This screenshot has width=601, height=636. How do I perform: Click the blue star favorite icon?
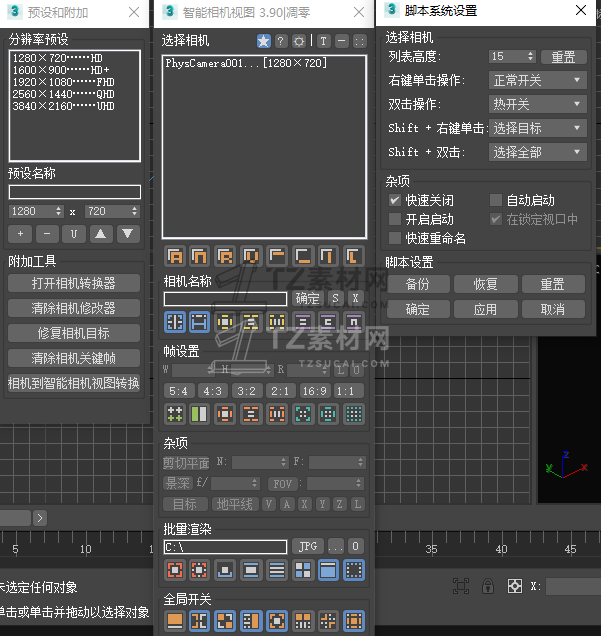tap(264, 41)
